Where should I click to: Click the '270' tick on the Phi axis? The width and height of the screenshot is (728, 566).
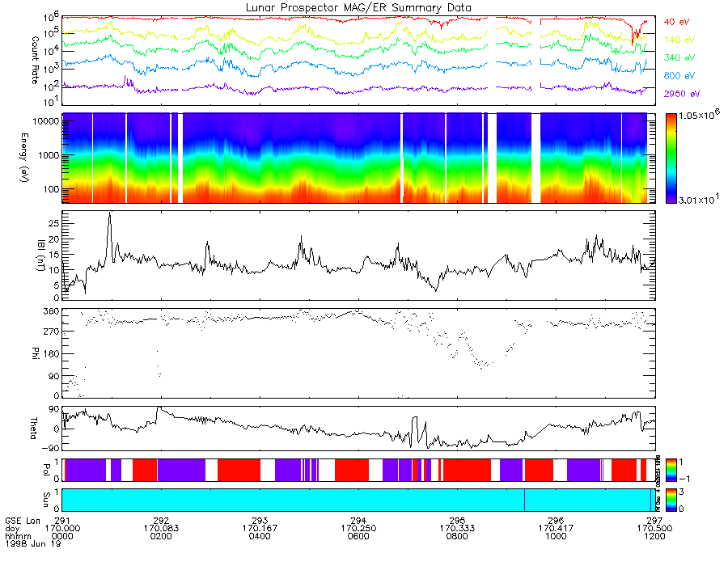[x=52, y=332]
